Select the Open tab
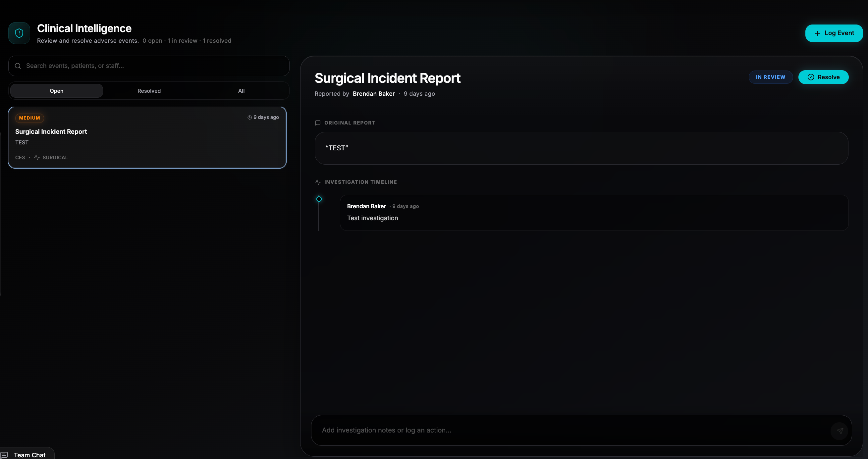The height and width of the screenshot is (459, 868). (x=57, y=91)
